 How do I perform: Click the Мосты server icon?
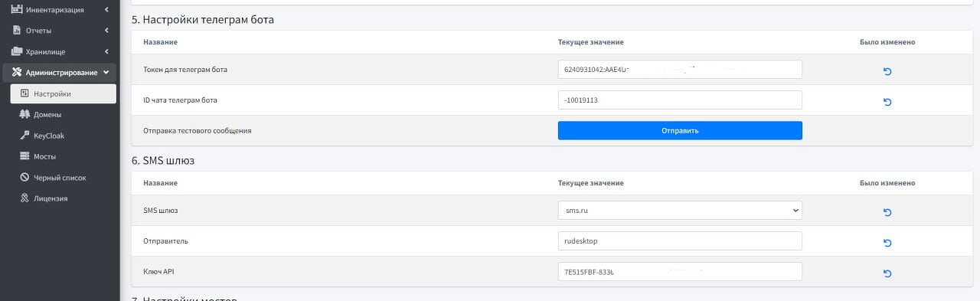(24, 156)
